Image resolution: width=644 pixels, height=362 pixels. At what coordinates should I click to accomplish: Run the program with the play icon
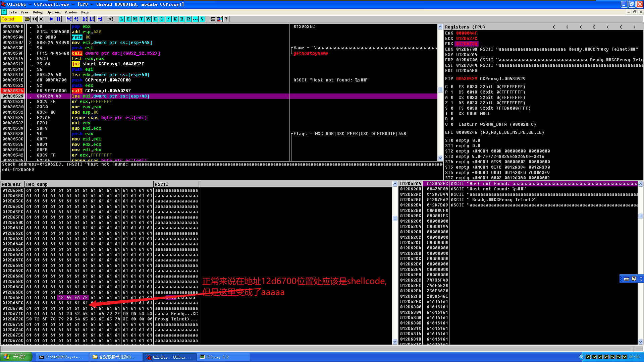(x=52, y=19)
